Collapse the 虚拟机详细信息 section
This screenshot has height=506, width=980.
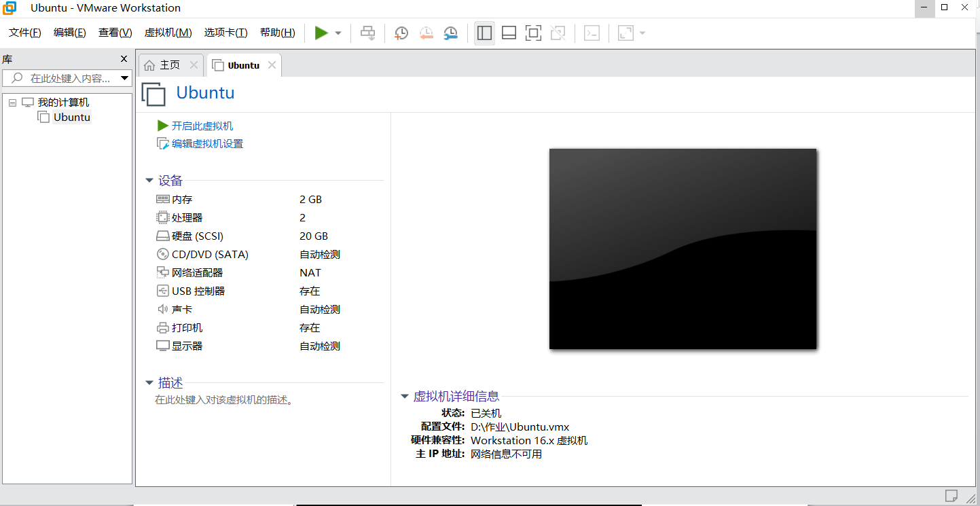405,396
